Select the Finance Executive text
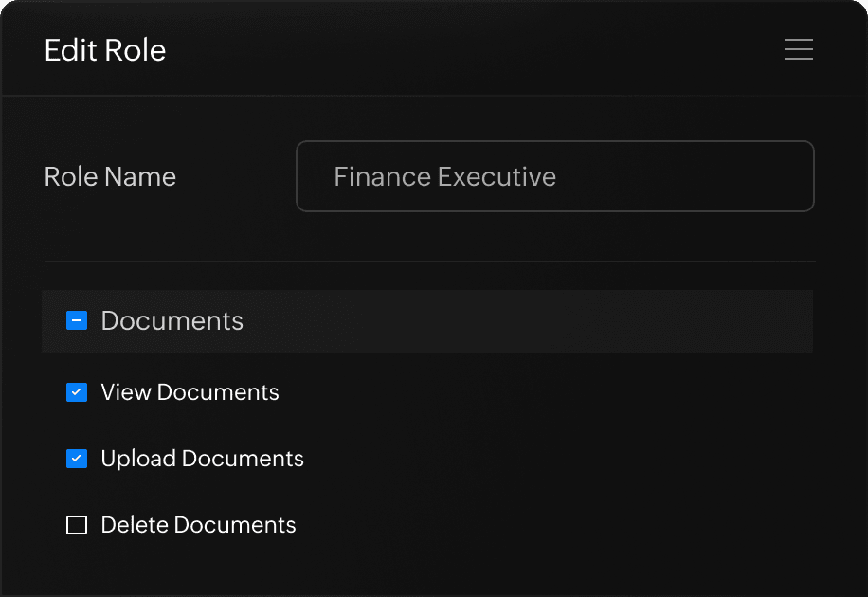Screen dimensions: 868x597 444,177
